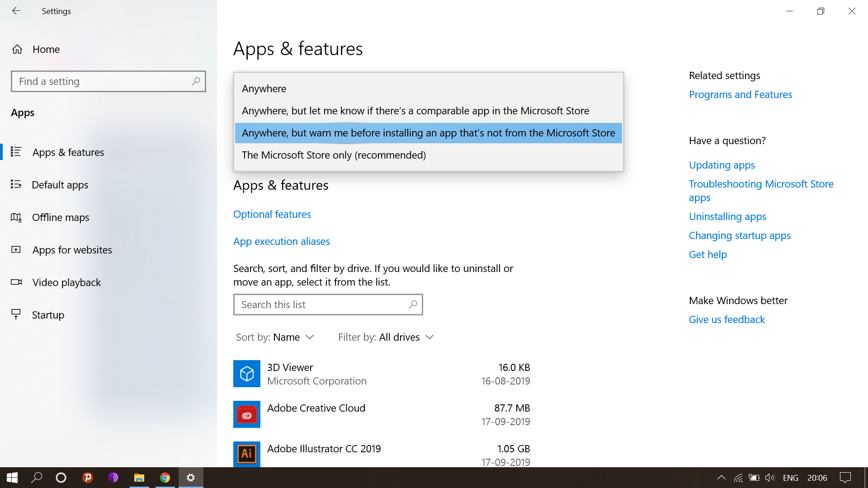Click the Settings gear icon in taskbar
Image resolution: width=868 pixels, height=488 pixels.
point(191,477)
